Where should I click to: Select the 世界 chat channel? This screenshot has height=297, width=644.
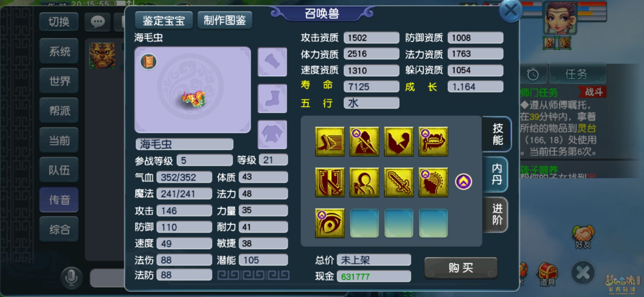[x=59, y=81]
